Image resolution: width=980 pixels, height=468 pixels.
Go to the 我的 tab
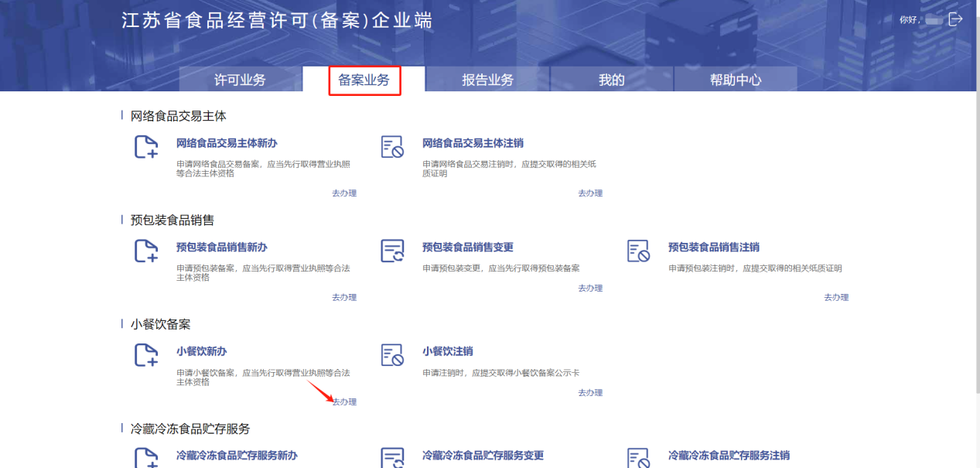[611, 80]
